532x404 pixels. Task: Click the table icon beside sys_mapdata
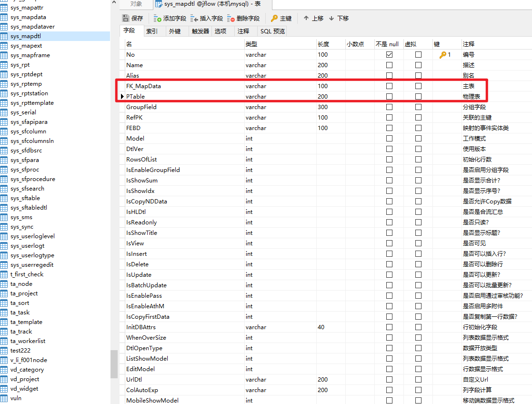pyautogui.click(x=4, y=17)
